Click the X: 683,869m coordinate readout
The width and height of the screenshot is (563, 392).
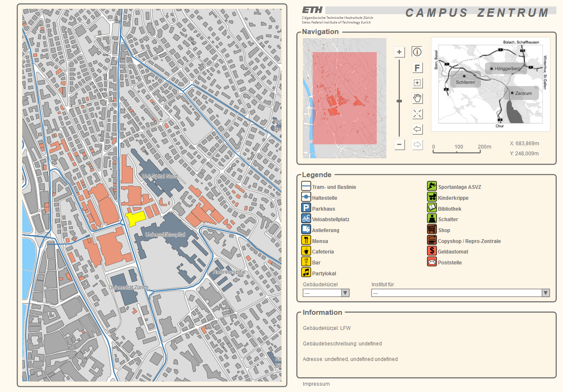524,144
